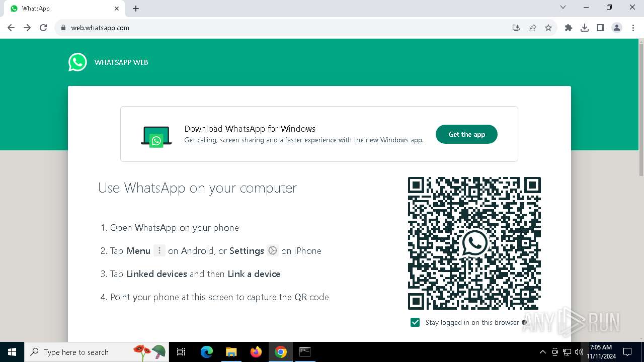Screen dimensions: 644x362
Task: Click the site lock icon in address bar
Action: coord(63,28)
